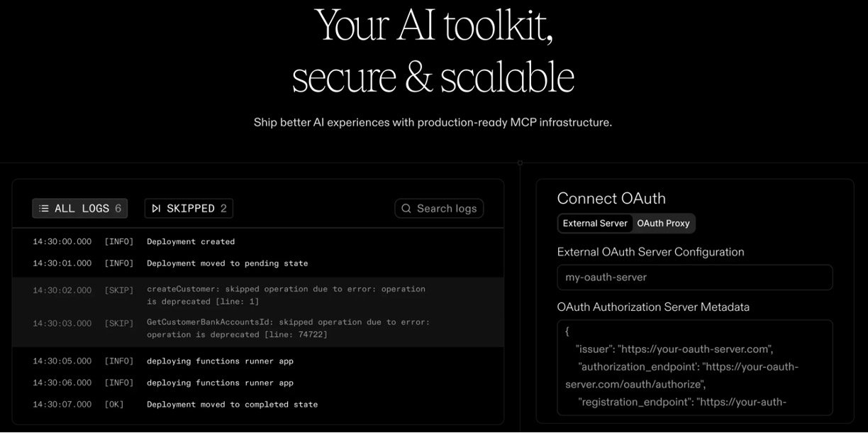Screen dimensions: 868x433
Task: Click the Connect OAuth heading
Action: [611, 199]
